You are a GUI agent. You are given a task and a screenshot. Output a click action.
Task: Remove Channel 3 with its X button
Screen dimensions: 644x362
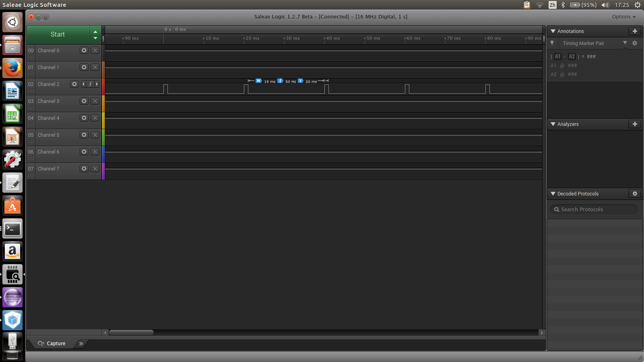click(95, 101)
